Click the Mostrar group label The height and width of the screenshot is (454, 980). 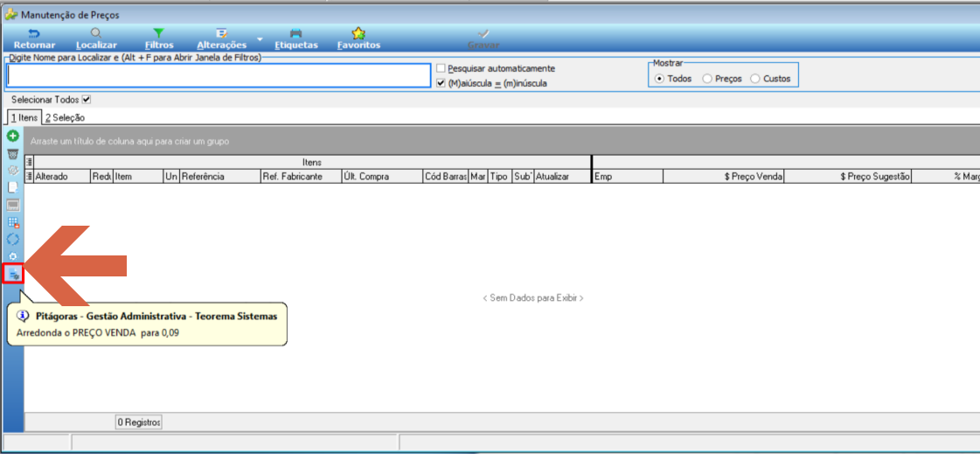point(668,62)
